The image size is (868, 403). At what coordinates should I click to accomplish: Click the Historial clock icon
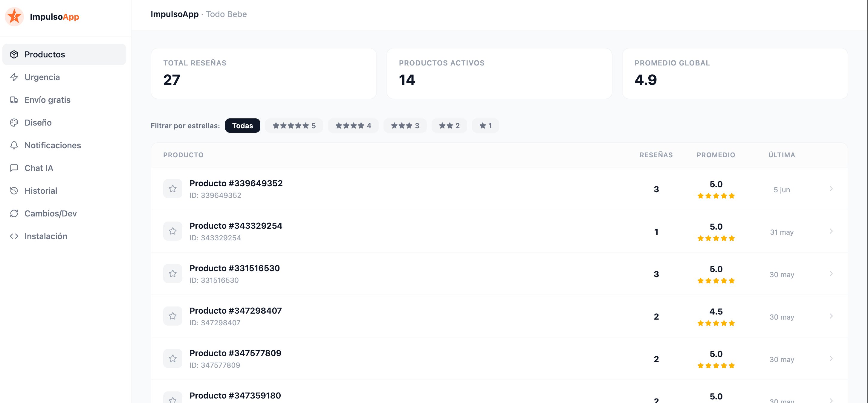14,191
